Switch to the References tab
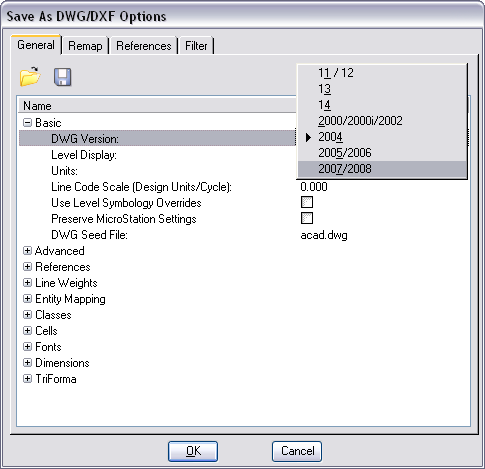This screenshot has height=469, width=485. click(x=144, y=46)
